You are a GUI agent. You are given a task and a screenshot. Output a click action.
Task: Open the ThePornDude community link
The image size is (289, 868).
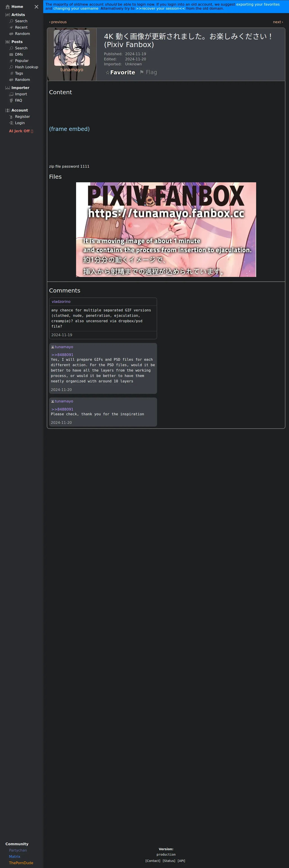(x=21, y=863)
